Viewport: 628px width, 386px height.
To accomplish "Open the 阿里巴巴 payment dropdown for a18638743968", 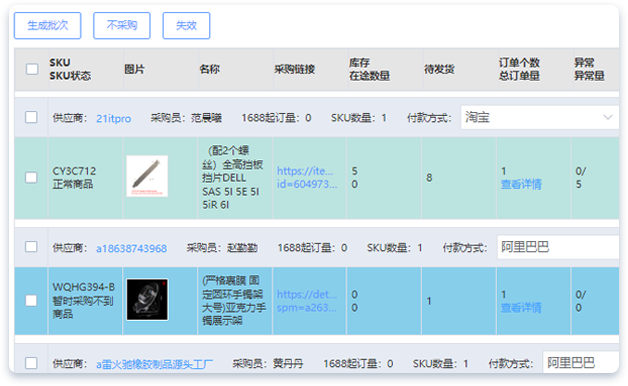I will coord(558,247).
